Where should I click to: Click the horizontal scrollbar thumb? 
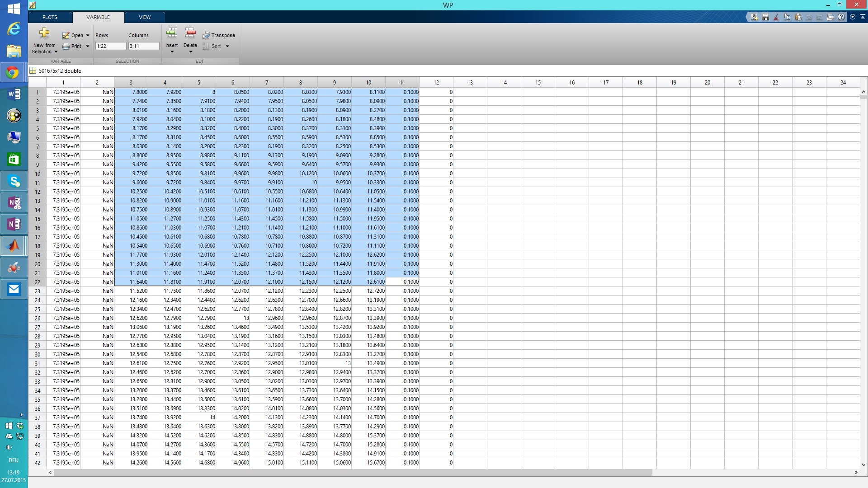tap(353, 472)
